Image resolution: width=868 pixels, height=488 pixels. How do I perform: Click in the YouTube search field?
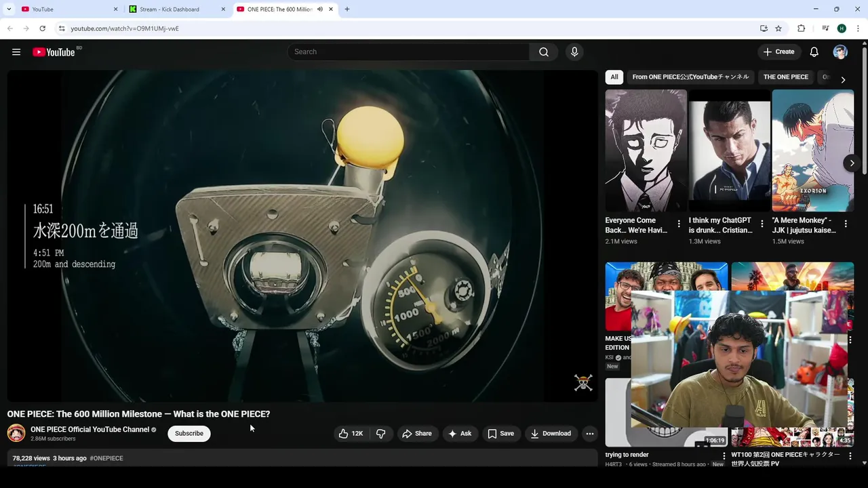coord(409,52)
